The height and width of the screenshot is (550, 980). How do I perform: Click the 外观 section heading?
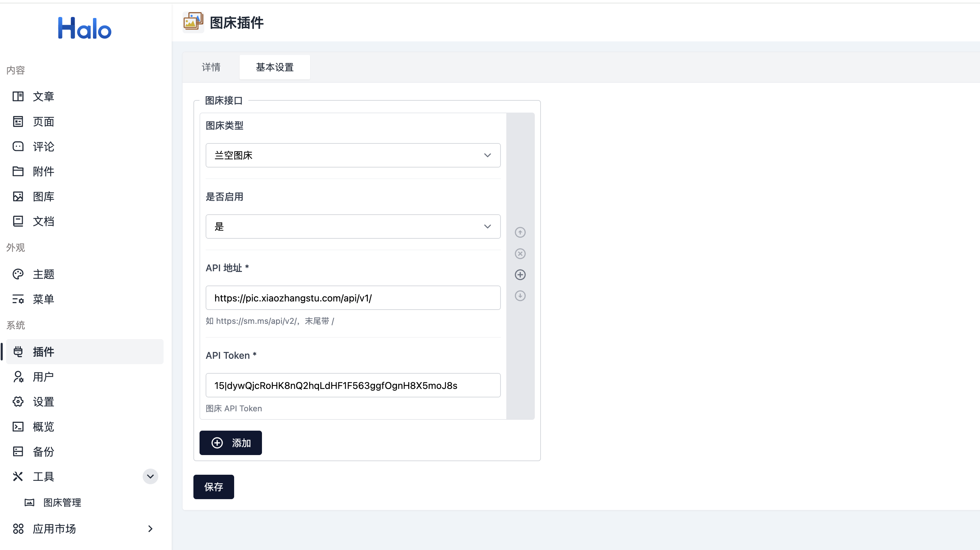tap(16, 248)
